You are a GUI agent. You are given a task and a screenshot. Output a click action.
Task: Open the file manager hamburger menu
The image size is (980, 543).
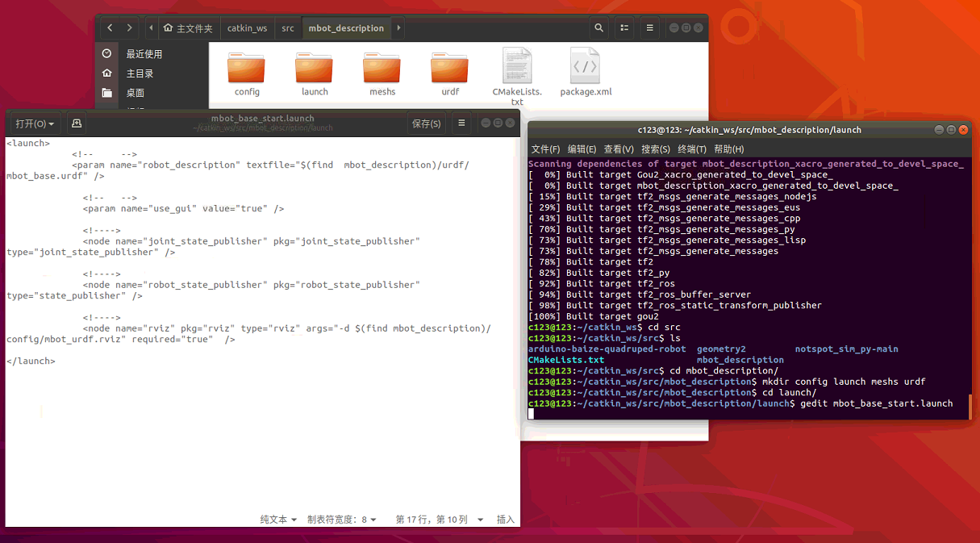(649, 27)
